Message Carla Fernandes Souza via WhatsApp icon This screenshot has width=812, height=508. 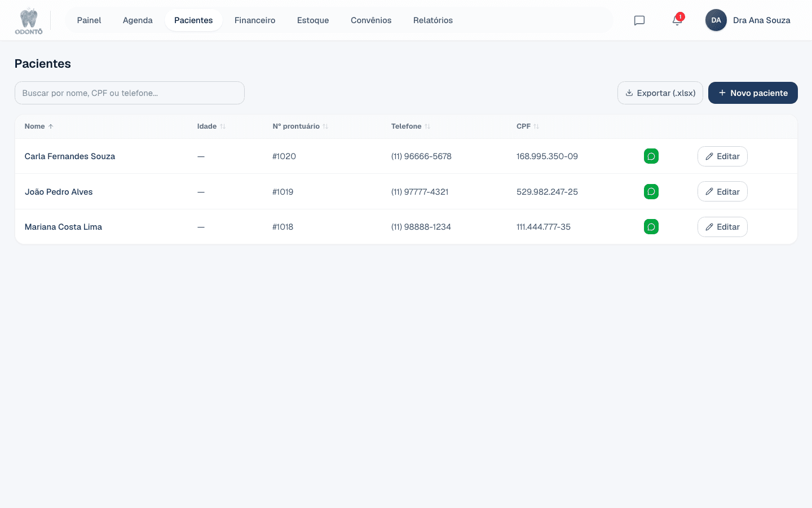click(651, 156)
